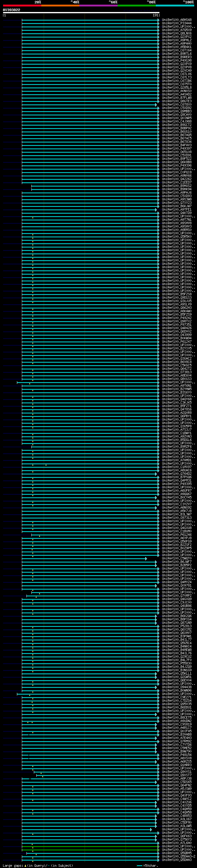Select UniRef100_P61247 entry
The image size is (197, 868).
coord(177,342)
